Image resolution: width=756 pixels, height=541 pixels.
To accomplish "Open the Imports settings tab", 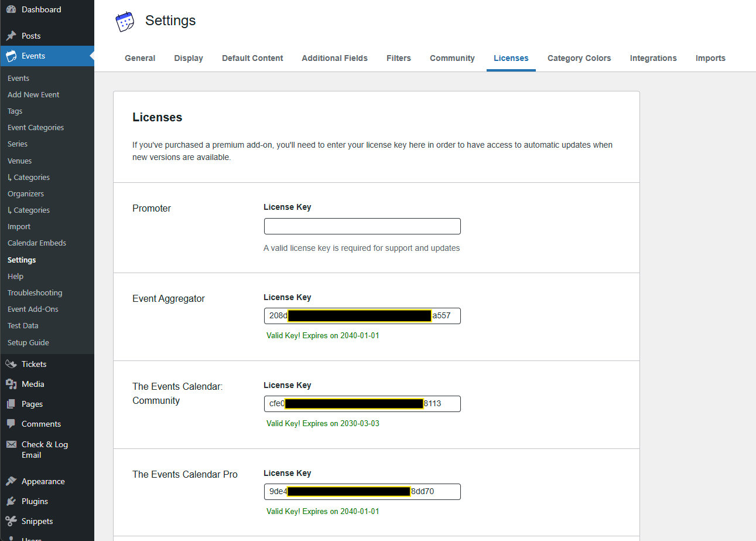I will (x=710, y=58).
